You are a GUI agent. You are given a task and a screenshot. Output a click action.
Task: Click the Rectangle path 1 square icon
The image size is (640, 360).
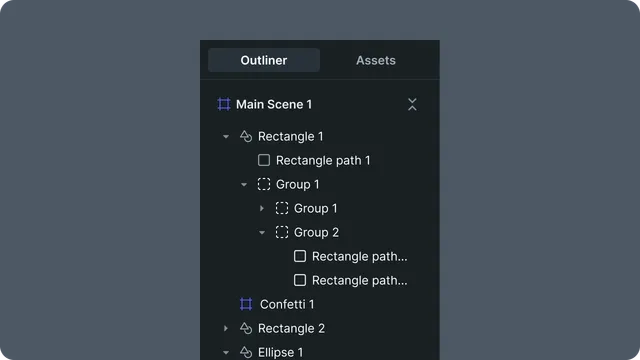[264, 160]
